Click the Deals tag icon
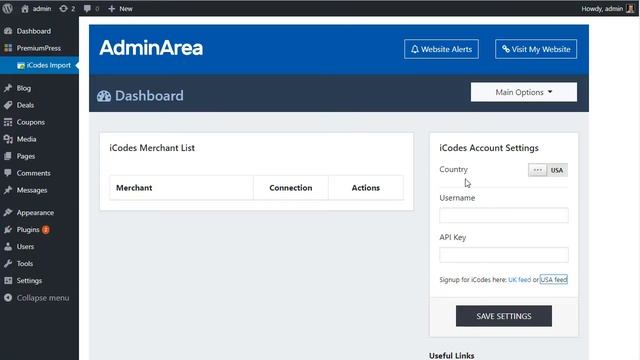Screen dimensions: 640x360 (x=8, y=105)
